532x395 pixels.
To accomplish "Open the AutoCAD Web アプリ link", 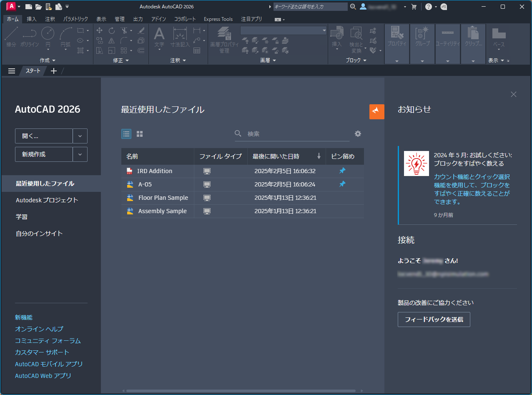I will [x=43, y=376].
